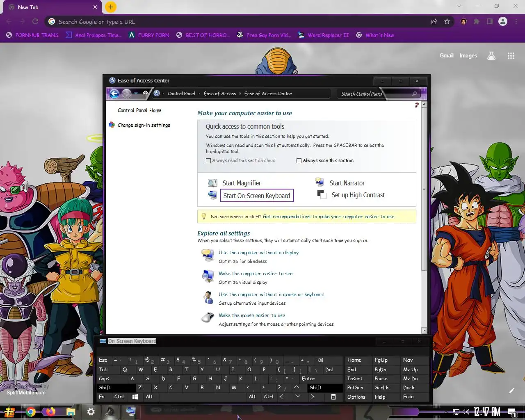Click the Control Panel back arrow
Screen dimensions: 525x420
[x=114, y=94]
